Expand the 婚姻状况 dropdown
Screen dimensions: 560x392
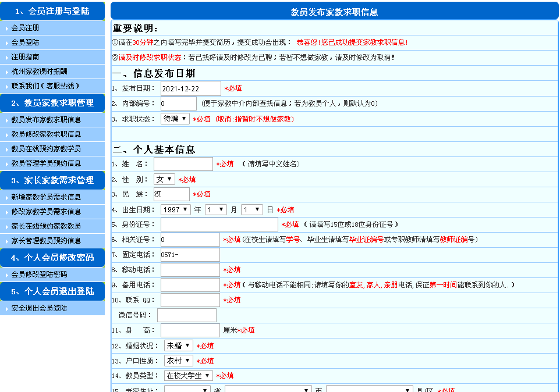tap(178, 345)
